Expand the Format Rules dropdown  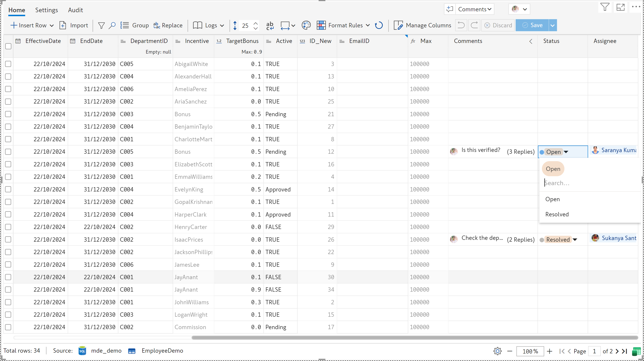[367, 25]
